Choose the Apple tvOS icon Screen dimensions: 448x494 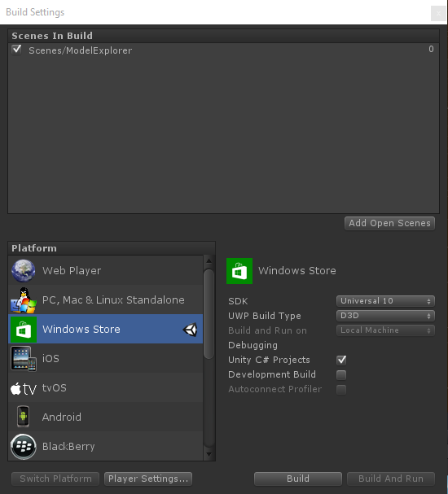24,388
